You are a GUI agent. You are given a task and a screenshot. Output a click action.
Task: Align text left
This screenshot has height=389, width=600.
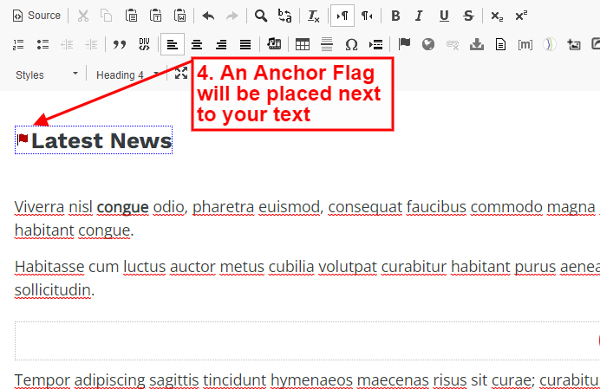point(172,45)
